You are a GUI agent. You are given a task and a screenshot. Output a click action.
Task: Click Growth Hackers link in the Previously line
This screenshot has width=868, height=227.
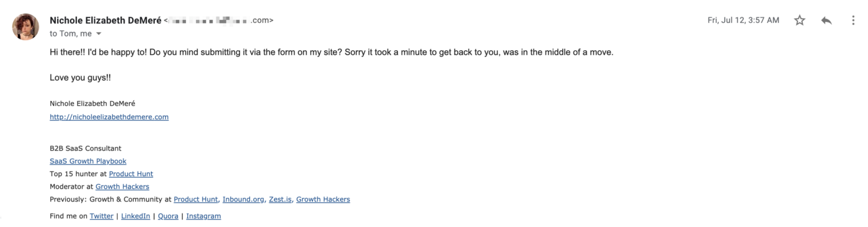click(x=323, y=200)
